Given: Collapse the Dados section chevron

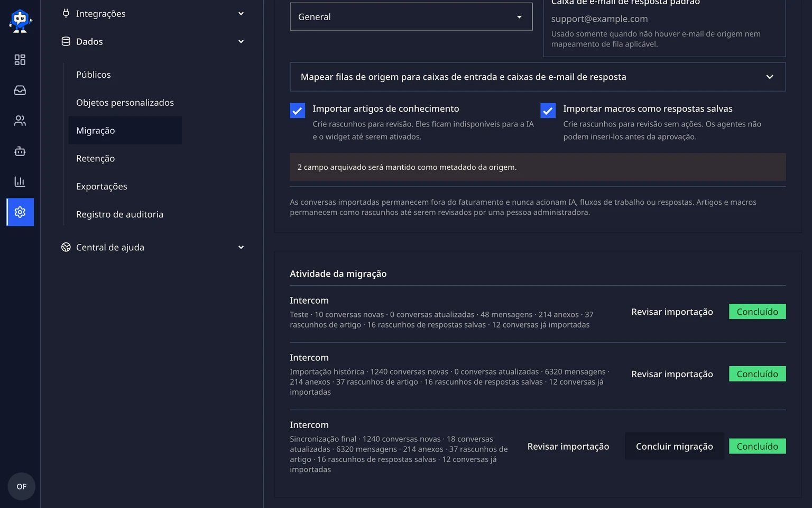Looking at the screenshot, I should point(241,42).
